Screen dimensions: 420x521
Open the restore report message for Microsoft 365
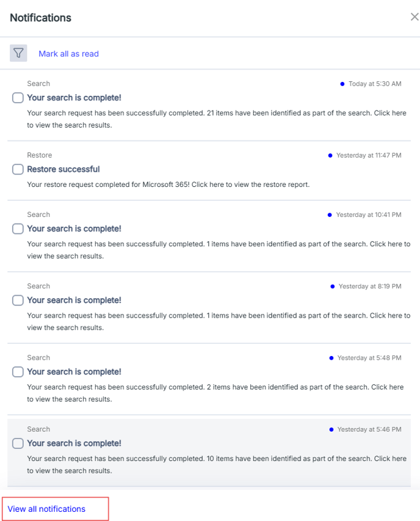pyautogui.click(x=168, y=184)
